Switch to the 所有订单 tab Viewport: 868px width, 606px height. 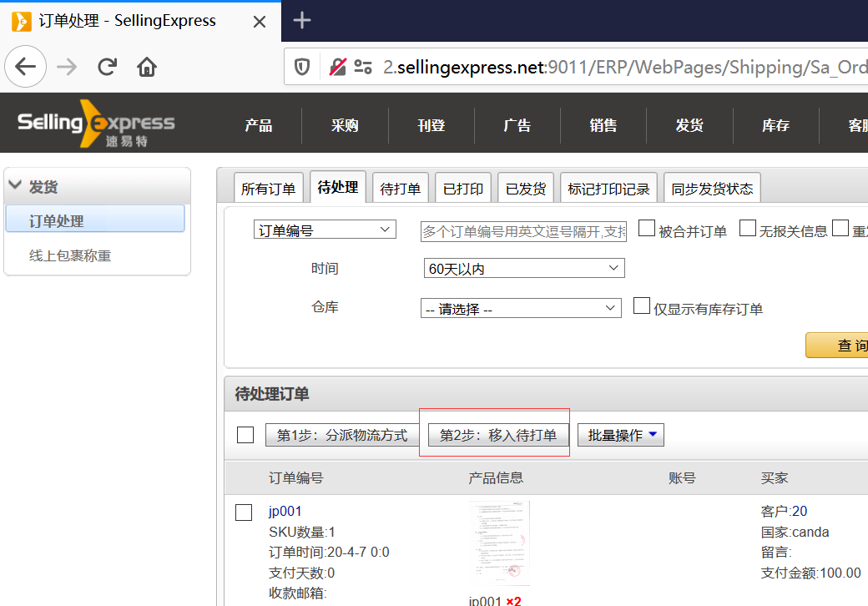pyautogui.click(x=269, y=189)
